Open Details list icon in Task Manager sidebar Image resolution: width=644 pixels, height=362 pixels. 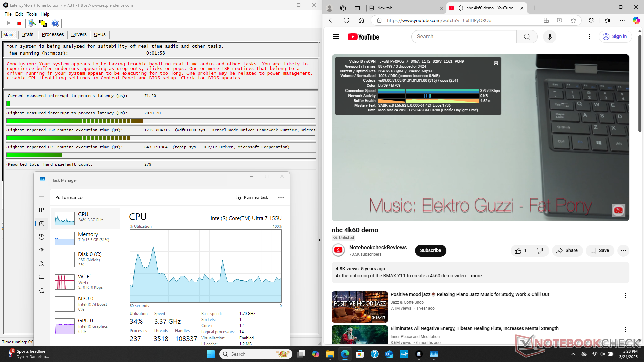[42, 277]
